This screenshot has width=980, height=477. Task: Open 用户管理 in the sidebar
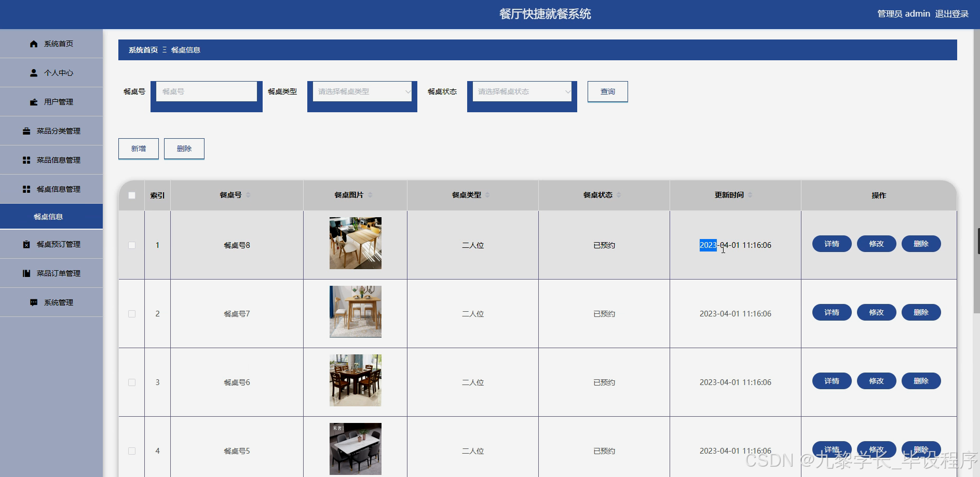[x=51, y=102]
